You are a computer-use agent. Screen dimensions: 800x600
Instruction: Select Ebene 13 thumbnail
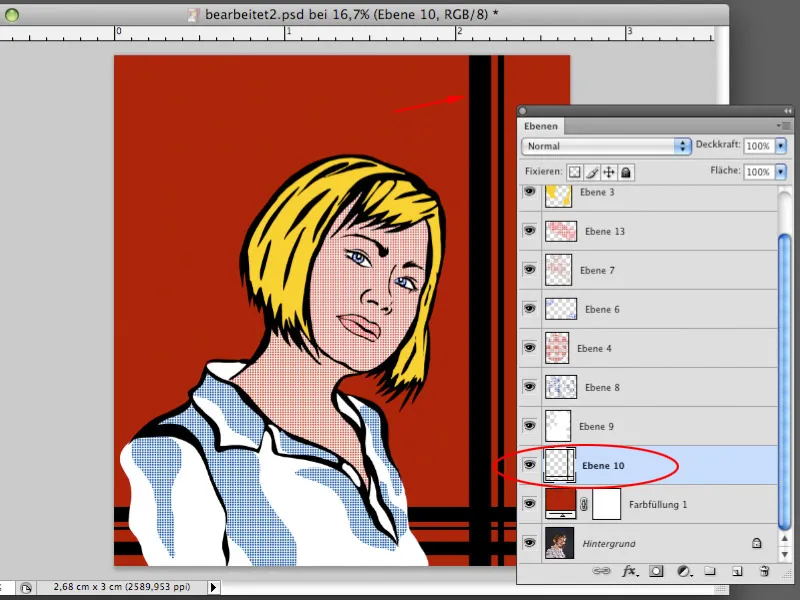(x=561, y=231)
